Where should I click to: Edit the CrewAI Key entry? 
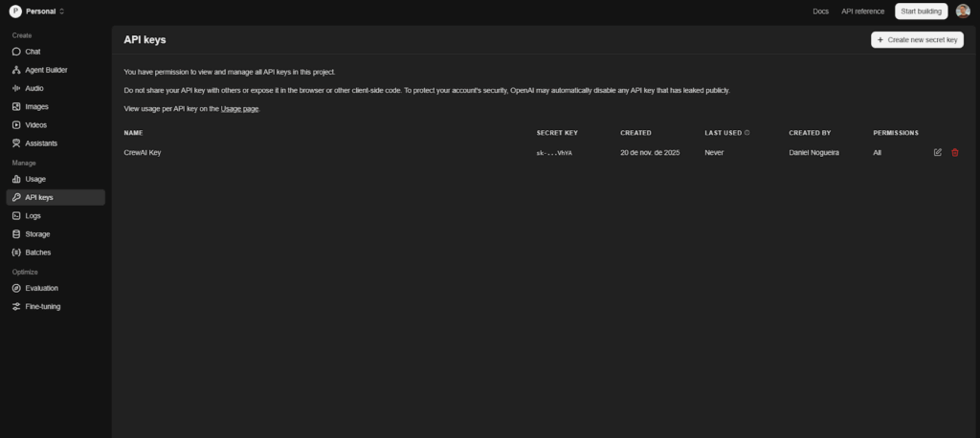[938, 152]
